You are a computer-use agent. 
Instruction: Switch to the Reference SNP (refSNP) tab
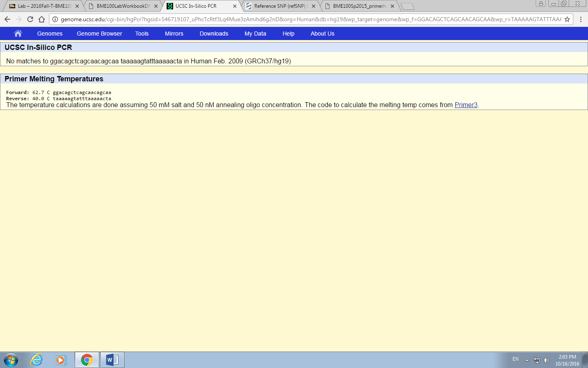click(x=279, y=6)
